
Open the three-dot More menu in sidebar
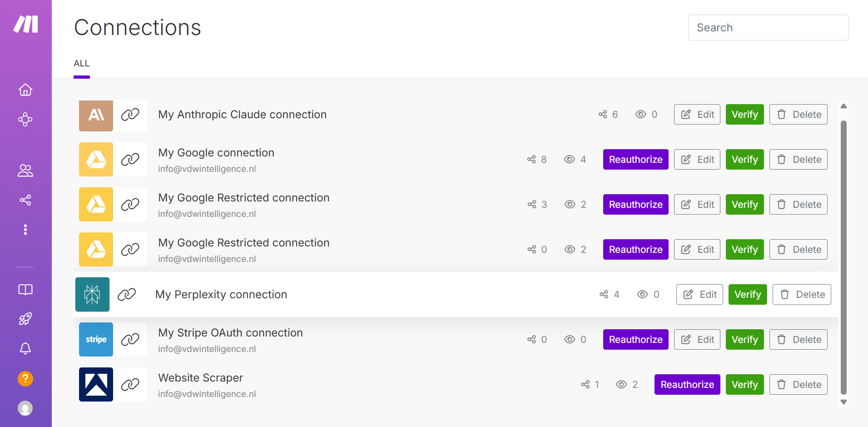25,230
